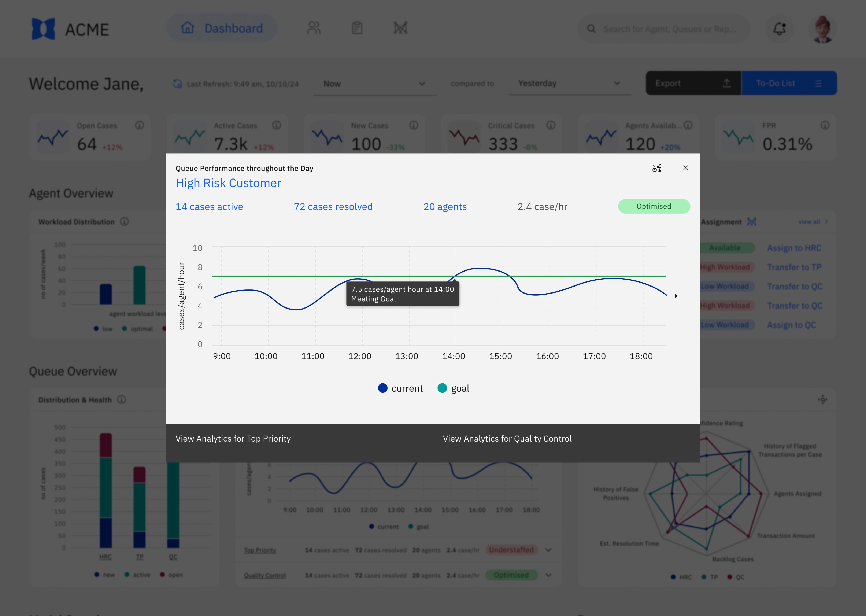Image resolution: width=866 pixels, height=616 pixels.
Task: Click the 14 cases active link
Action: click(x=209, y=207)
